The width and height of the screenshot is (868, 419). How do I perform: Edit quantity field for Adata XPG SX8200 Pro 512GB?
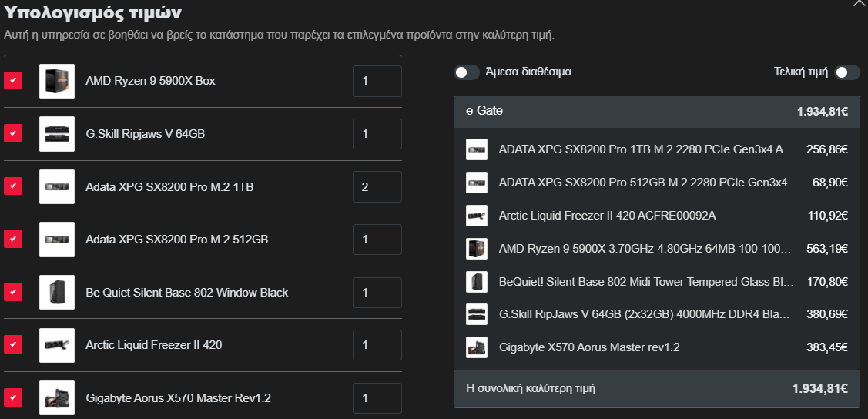point(377,239)
